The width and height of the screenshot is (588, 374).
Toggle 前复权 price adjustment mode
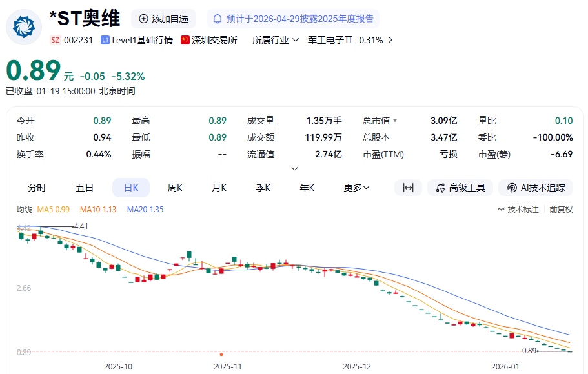(x=561, y=210)
